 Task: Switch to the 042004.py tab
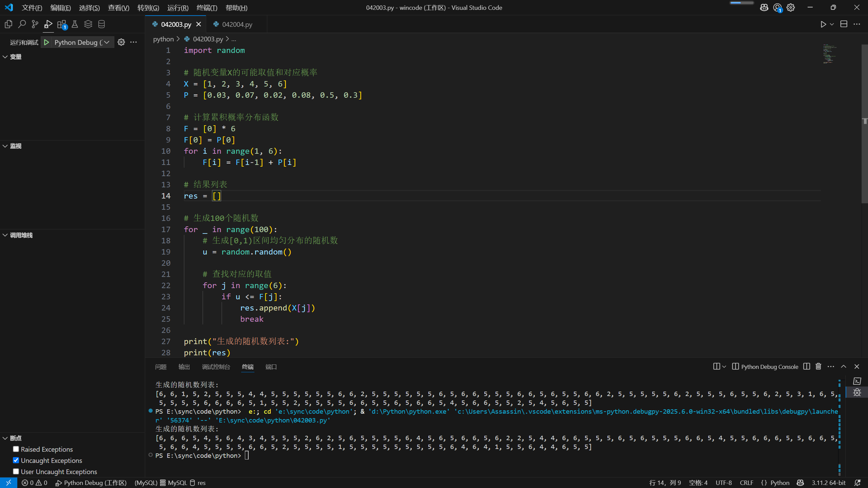coord(237,24)
